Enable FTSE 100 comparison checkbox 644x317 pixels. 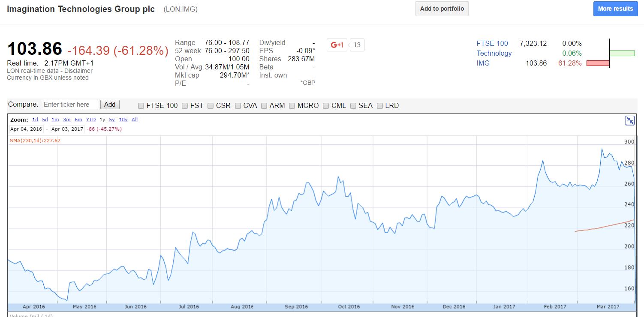[141, 106]
